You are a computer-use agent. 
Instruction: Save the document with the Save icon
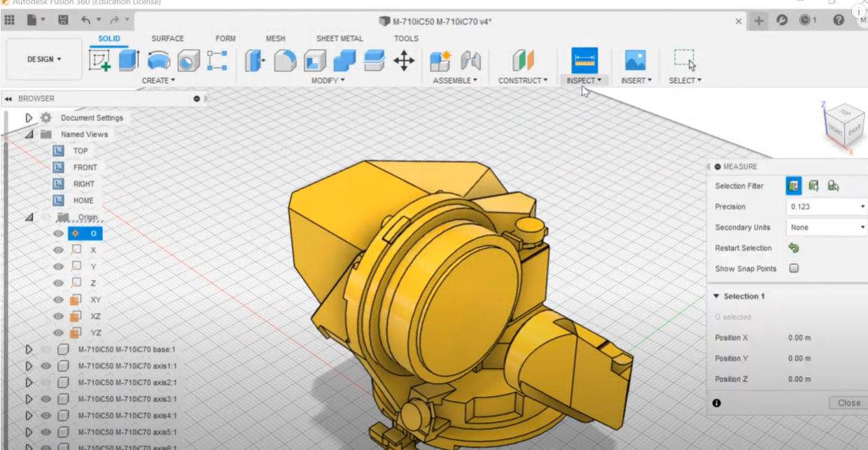pos(62,21)
